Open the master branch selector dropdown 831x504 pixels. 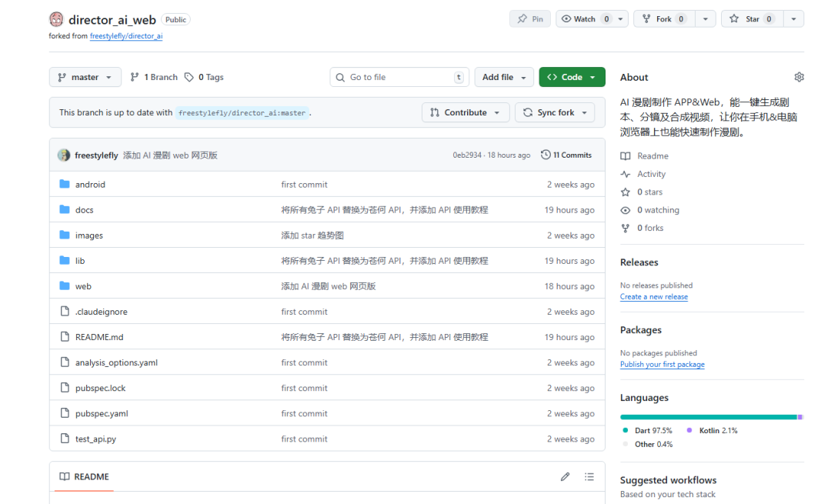[85, 77]
